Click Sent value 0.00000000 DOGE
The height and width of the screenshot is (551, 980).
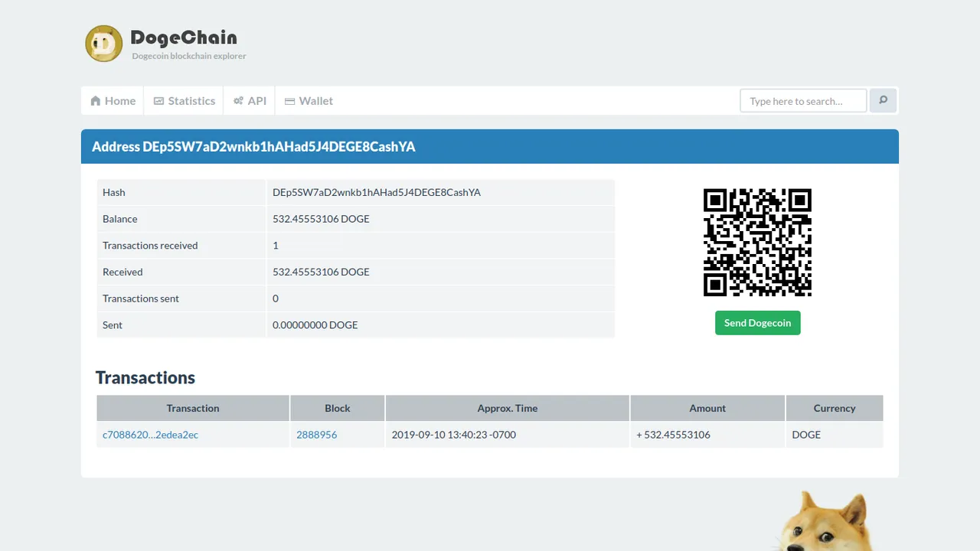tap(315, 325)
